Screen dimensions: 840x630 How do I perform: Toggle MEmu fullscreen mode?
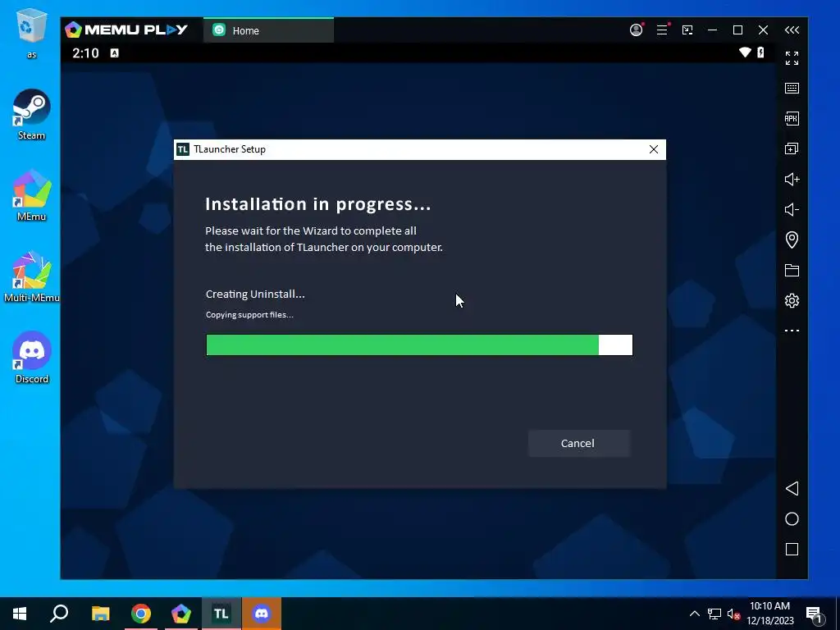[x=792, y=58]
